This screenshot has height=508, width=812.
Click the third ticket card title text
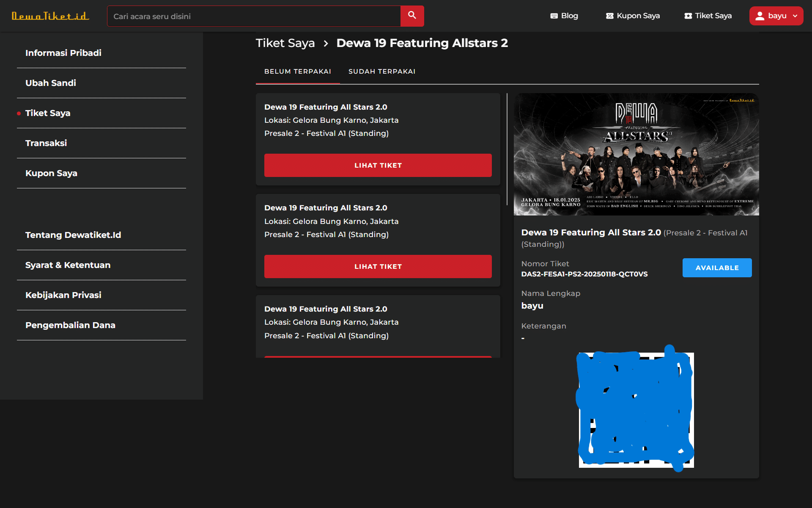click(x=326, y=309)
